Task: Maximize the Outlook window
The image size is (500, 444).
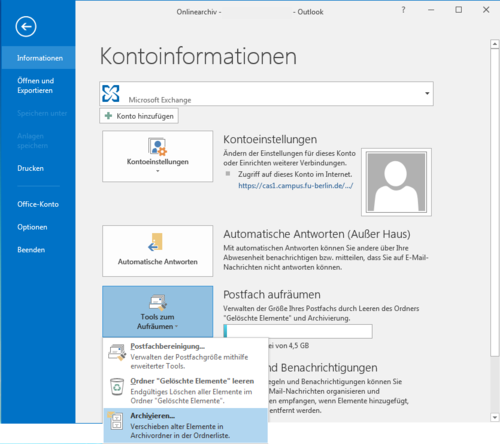Action: [x=459, y=10]
